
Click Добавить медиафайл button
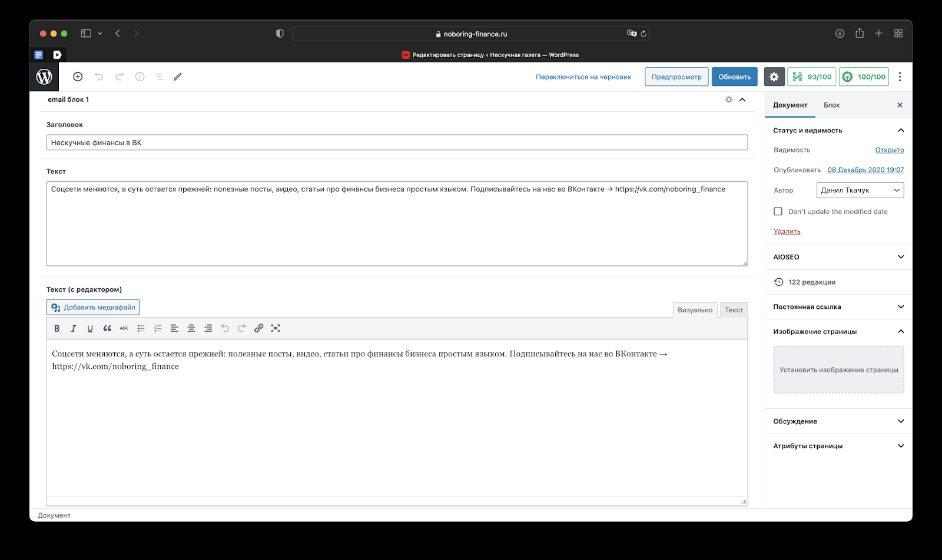(93, 307)
